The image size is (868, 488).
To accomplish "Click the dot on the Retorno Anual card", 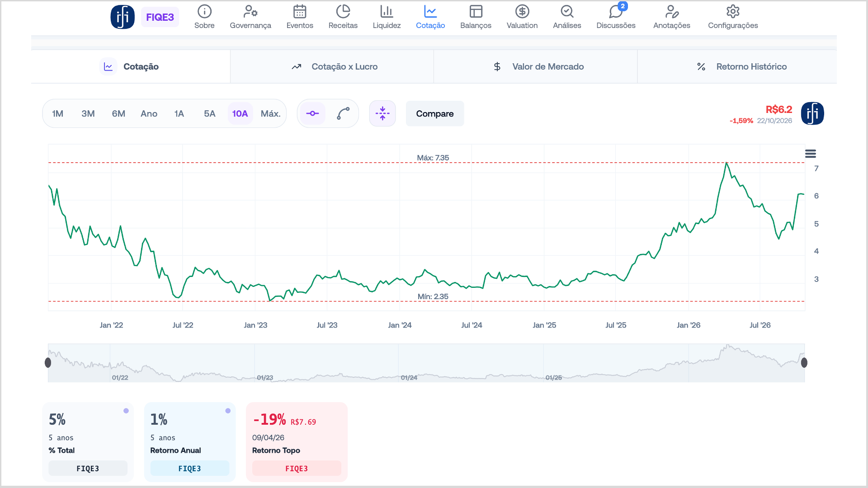I will point(228,411).
